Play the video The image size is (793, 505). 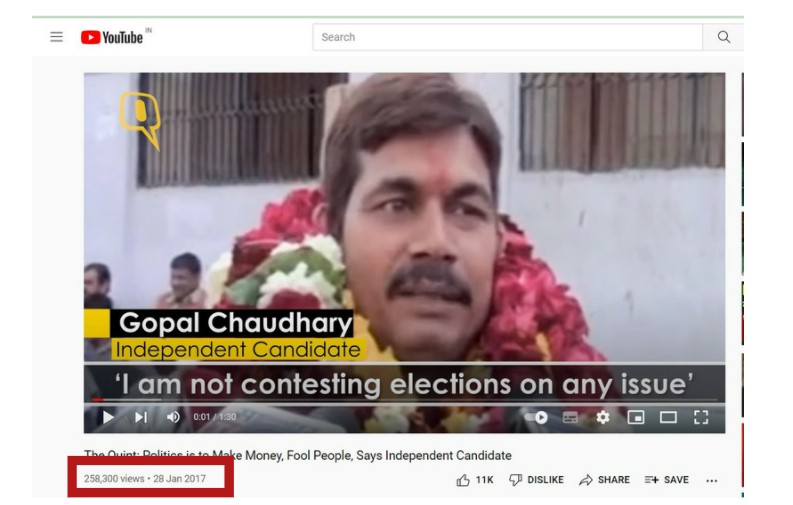108,417
